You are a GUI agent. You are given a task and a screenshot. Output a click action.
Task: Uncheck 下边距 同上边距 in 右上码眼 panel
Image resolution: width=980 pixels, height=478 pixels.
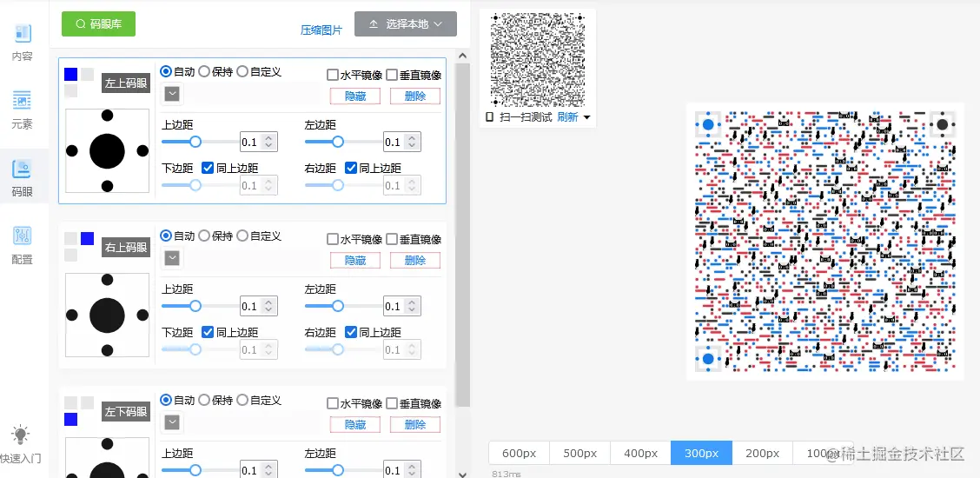[x=209, y=332]
